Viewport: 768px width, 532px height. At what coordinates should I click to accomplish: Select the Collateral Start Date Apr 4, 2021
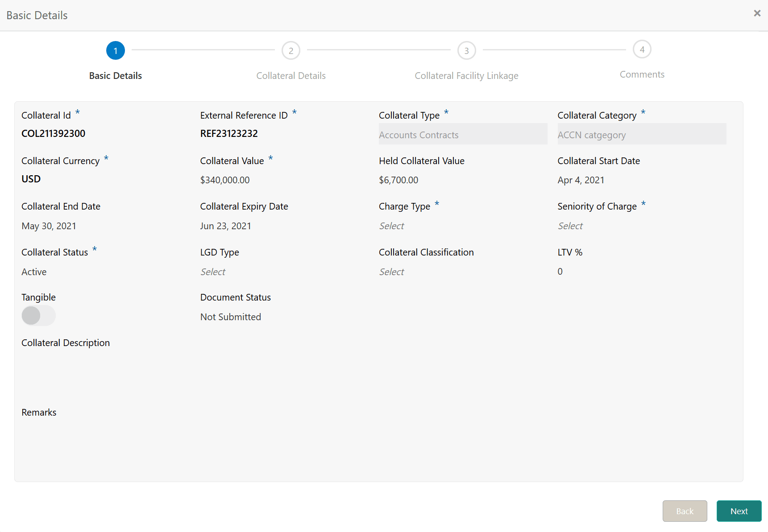(x=581, y=180)
